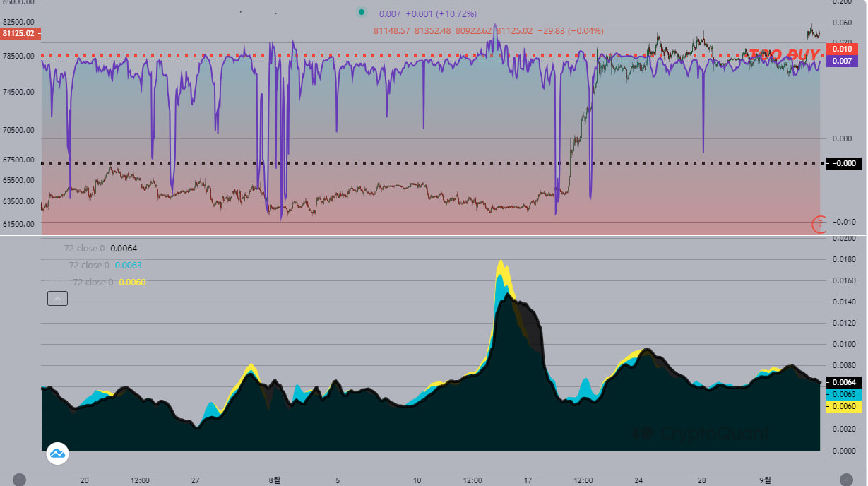This screenshot has width=868, height=486.
Task: Click the price change −29.83 (−0.04%)
Action: [x=571, y=31]
